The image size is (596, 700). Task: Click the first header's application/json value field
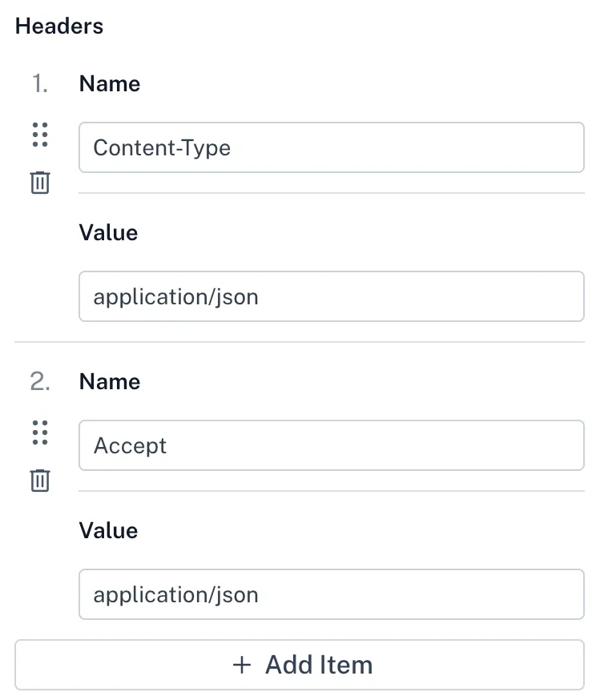(331, 296)
